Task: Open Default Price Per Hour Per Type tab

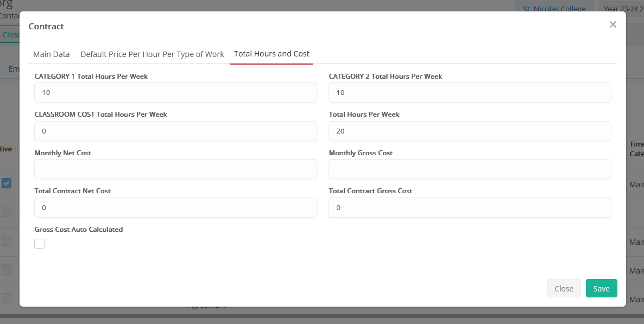Action: [x=152, y=54]
